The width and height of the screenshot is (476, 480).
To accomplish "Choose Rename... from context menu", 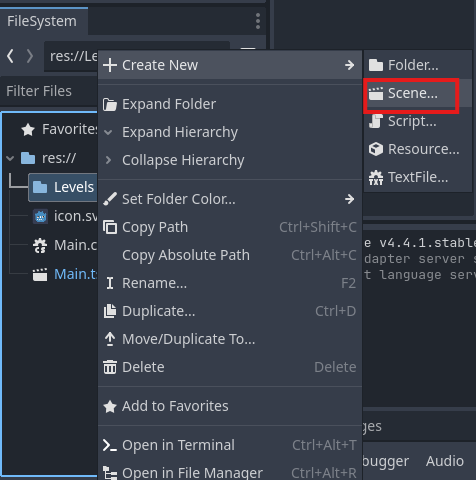I will click(230, 283).
